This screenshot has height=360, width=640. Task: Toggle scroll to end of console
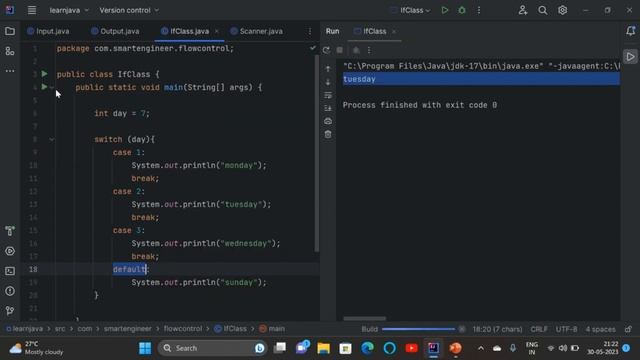[328, 108]
